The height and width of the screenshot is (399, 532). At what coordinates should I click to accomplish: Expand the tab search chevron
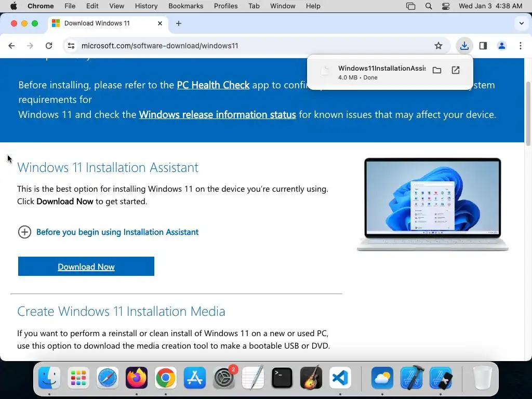(x=522, y=23)
